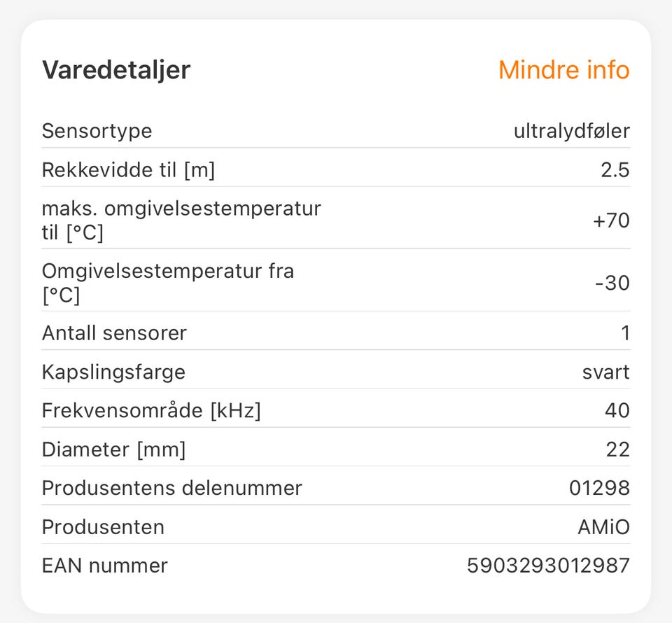This screenshot has width=672, height=623.
Task: Click the ultralydføler value
Action: tap(571, 131)
